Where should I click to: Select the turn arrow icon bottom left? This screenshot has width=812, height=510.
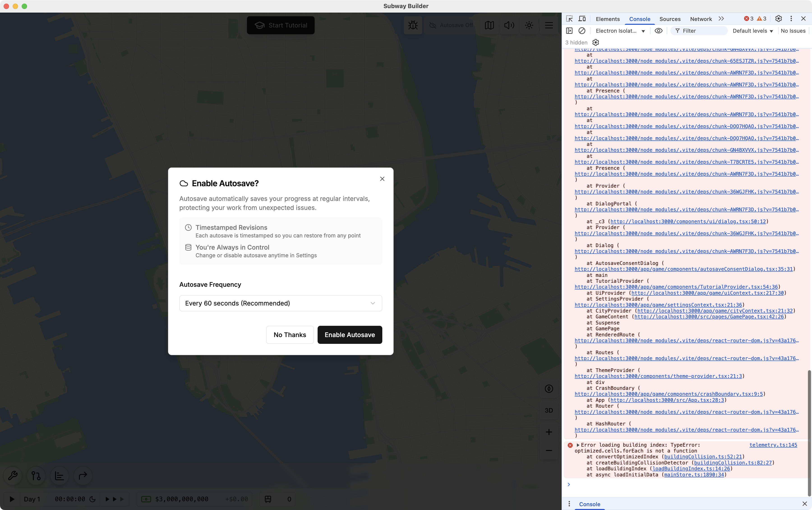pos(83,476)
